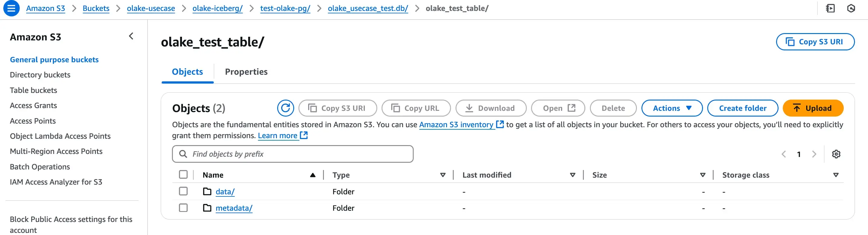
Task: Open the metadata/ folder link
Action: pos(234,208)
